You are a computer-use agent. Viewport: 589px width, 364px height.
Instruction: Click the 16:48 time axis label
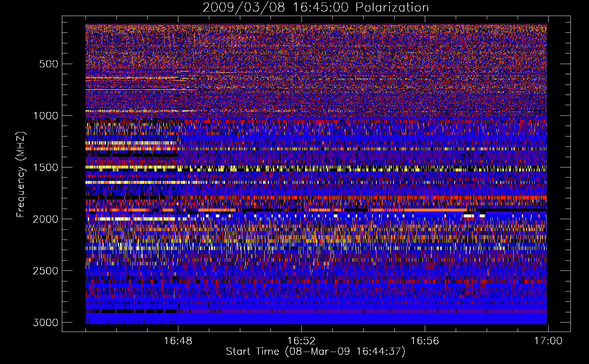coord(178,341)
